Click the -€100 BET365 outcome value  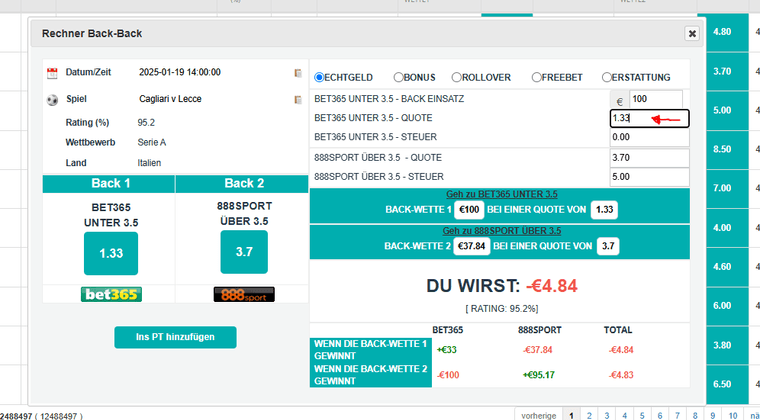(447, 375)
